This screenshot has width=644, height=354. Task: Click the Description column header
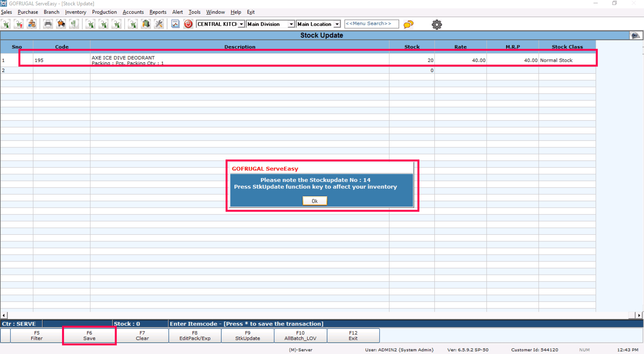(x=240, y=47)
